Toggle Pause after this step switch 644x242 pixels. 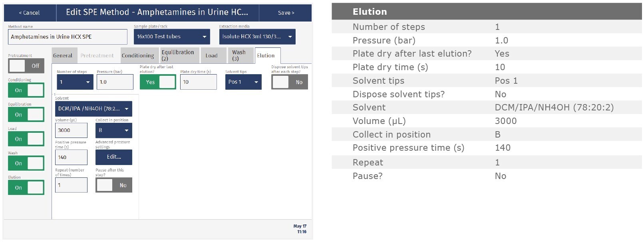113,185
